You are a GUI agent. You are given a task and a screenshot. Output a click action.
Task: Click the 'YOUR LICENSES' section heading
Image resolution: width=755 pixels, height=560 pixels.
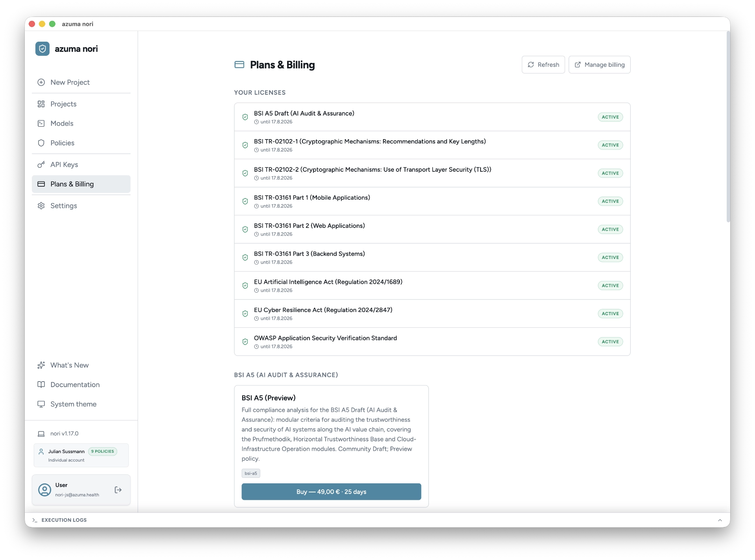260,92
